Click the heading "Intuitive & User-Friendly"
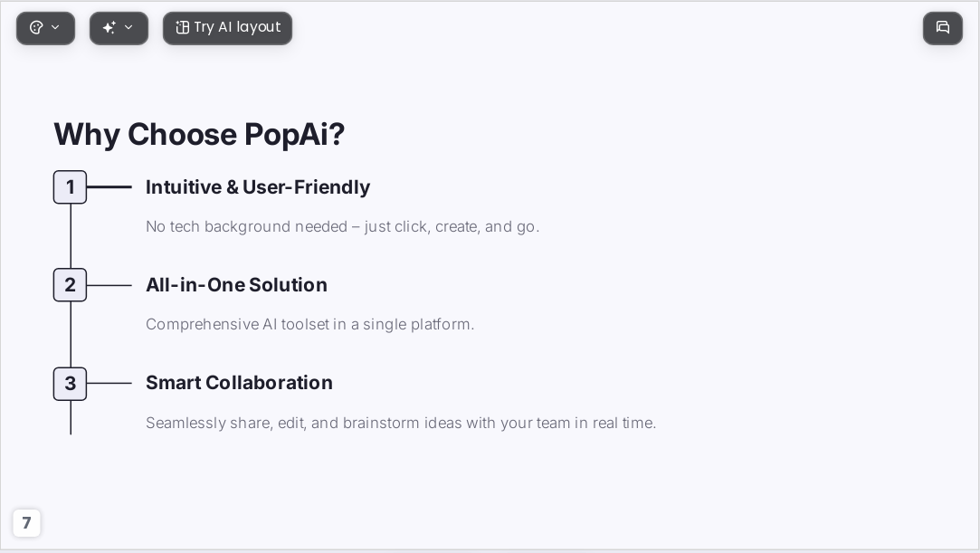The width and height of the screenshot is (980, 553). point(258,187)
